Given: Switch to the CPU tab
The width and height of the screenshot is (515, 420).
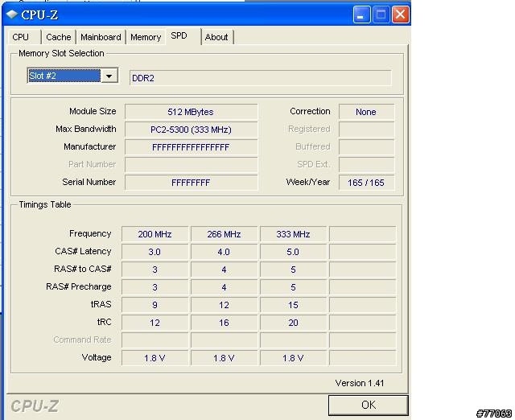Looking at the screenshot, I should [20, 37].
